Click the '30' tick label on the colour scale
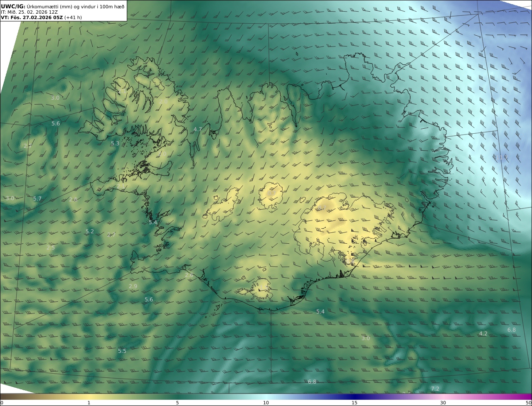Screen dimensions: 532x406 (443, 403)
